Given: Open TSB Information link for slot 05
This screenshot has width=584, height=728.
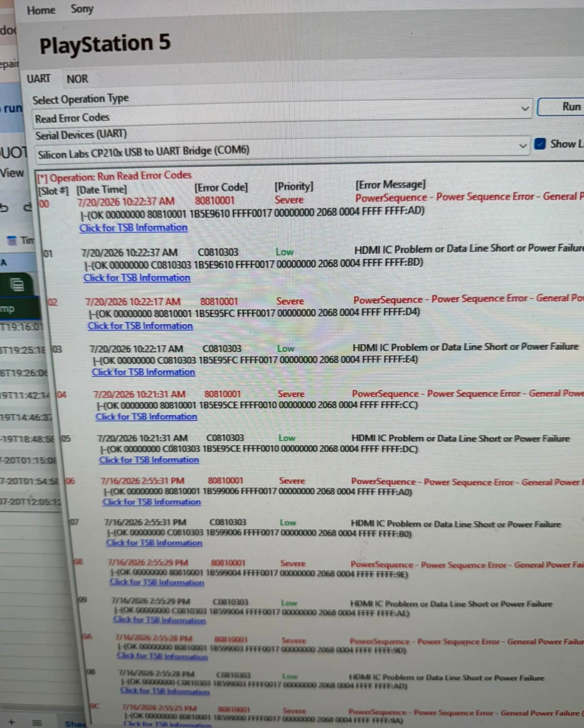Looking at the screenshot, I should pos(149,460).
